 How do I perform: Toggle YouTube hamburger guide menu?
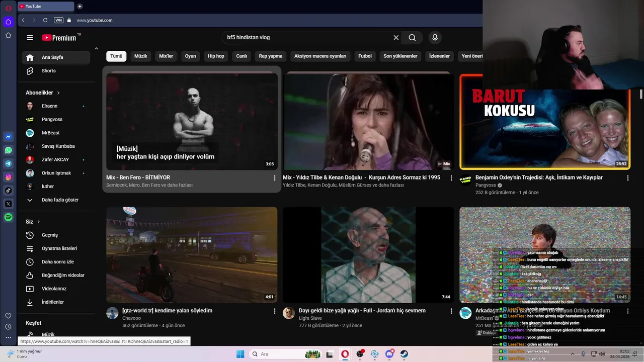(30, 38)
